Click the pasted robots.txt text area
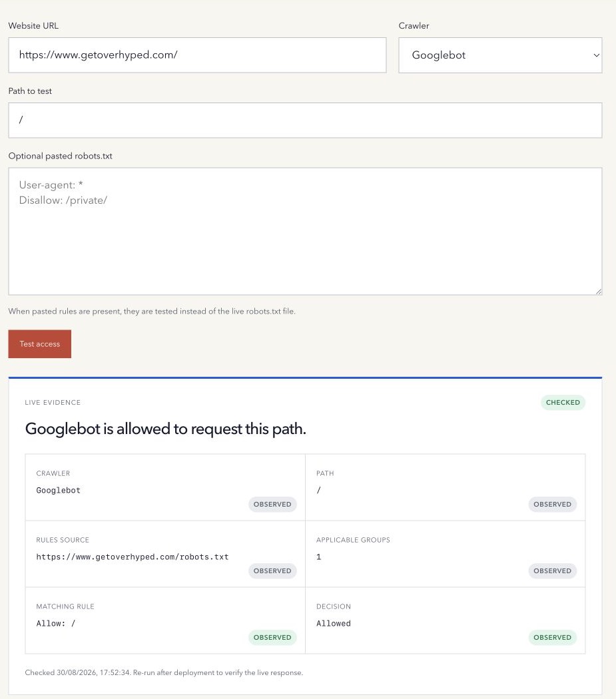Screen dimensions: 616x699 pos(305,232)
